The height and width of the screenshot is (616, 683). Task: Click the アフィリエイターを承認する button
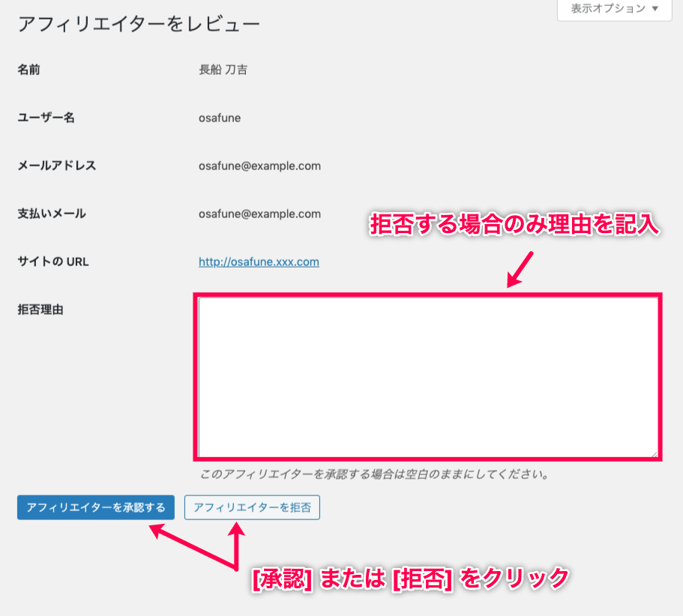(x=96, y=507)
